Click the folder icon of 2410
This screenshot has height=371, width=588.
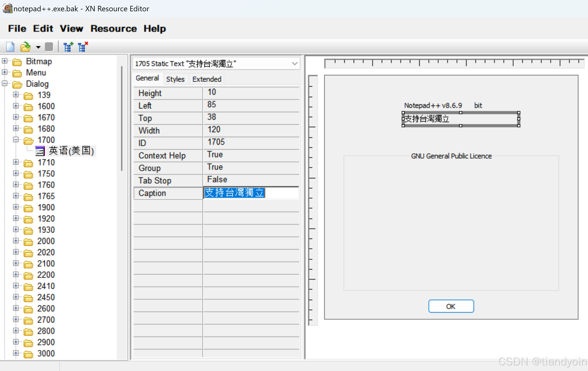[x=28, y=287]
